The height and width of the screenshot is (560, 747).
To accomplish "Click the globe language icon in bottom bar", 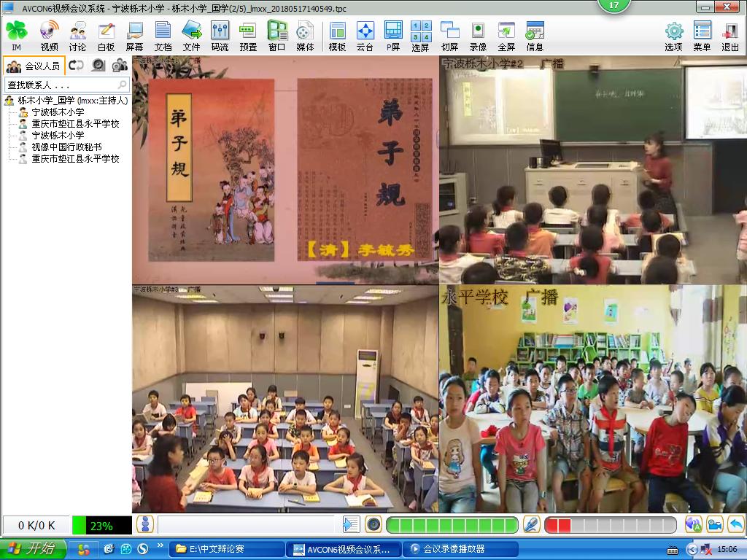I will click(693, 524).
